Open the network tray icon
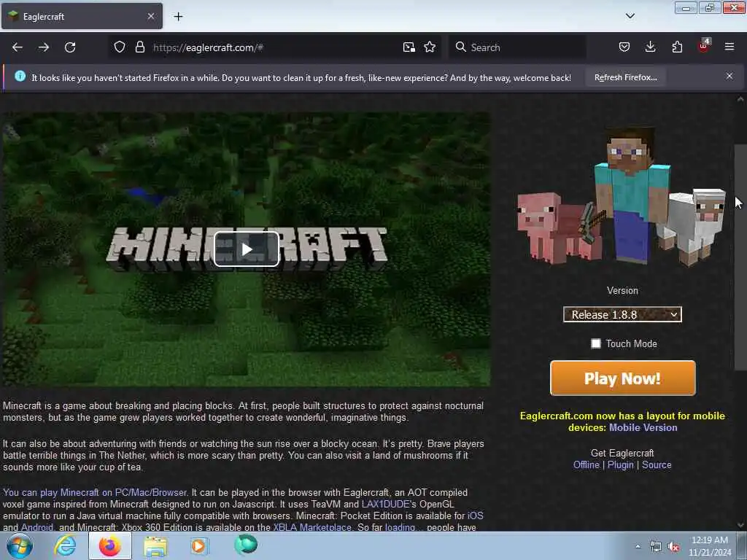 pos(656,547)
